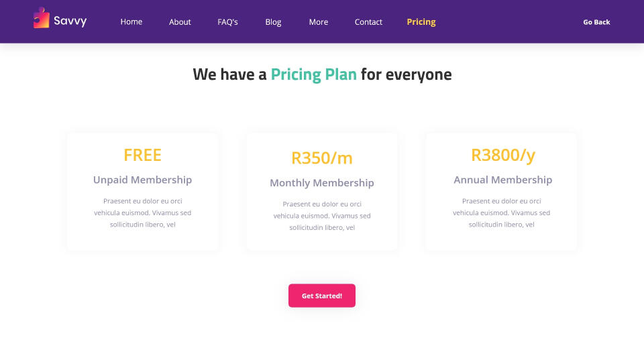Visit the Blog page

click(273, 22)
